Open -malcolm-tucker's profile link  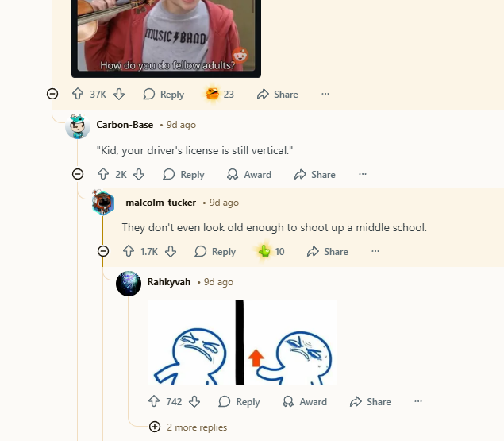160,203
